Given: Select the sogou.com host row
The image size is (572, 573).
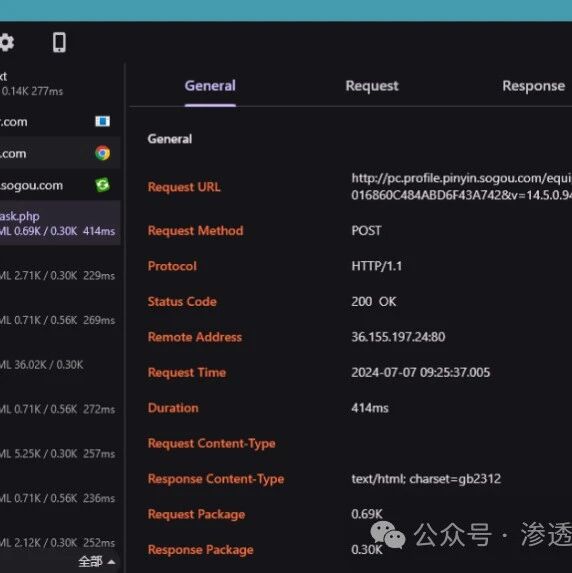Looking at the screenshot, I should click(60, 185).
